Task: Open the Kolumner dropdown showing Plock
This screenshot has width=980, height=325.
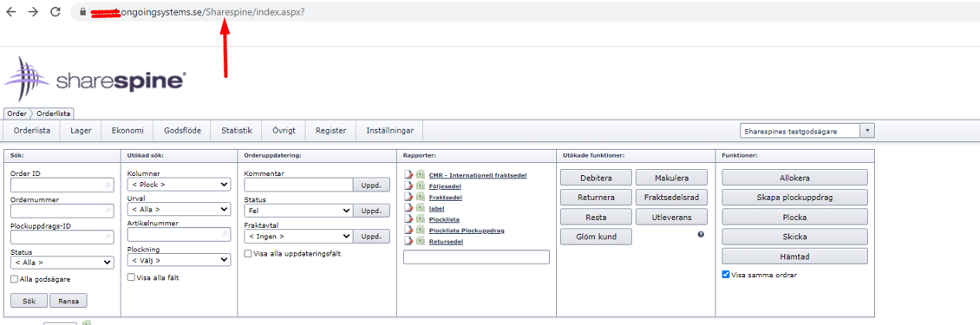Action: click(x=179, y=185)
